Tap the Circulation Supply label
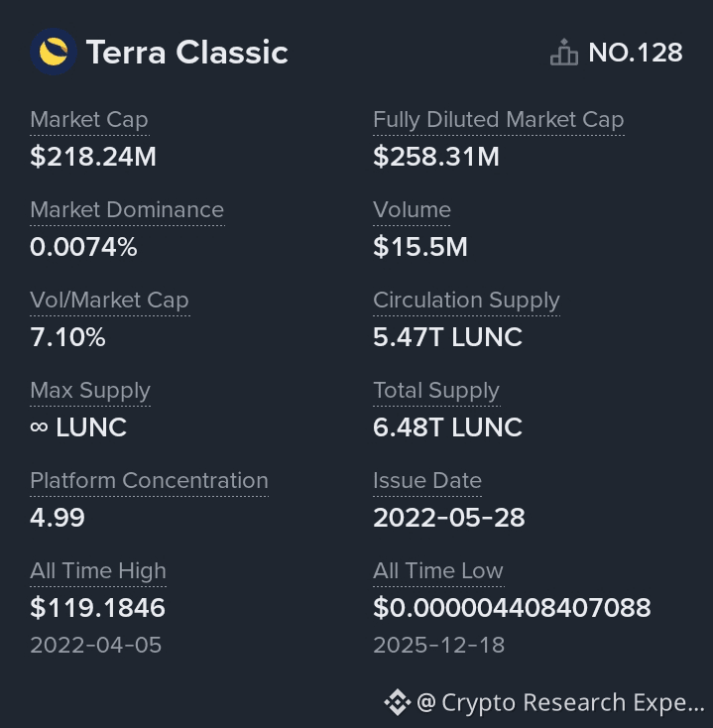 [466, 301]
